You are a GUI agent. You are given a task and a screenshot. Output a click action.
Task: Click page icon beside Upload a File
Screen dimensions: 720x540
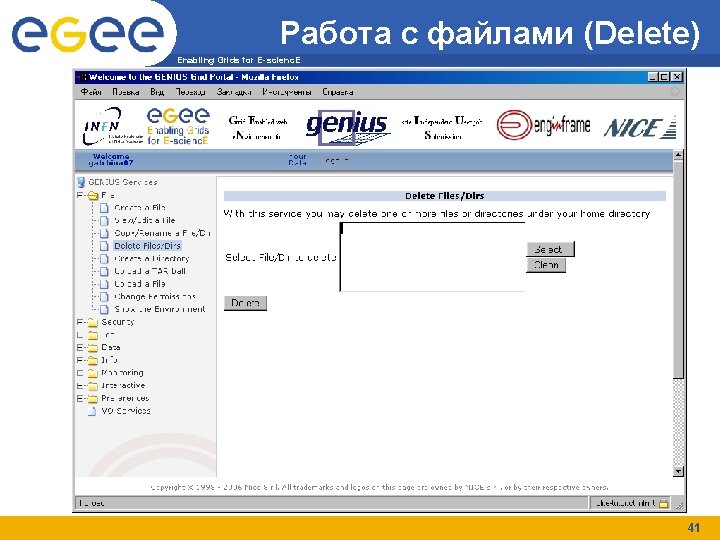[x=104, y=284]
